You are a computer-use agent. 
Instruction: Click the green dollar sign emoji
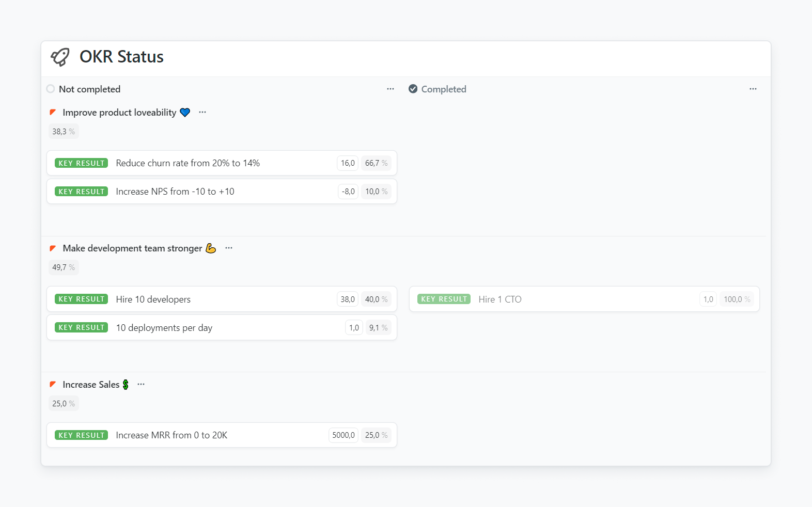[x=126, y=385]
